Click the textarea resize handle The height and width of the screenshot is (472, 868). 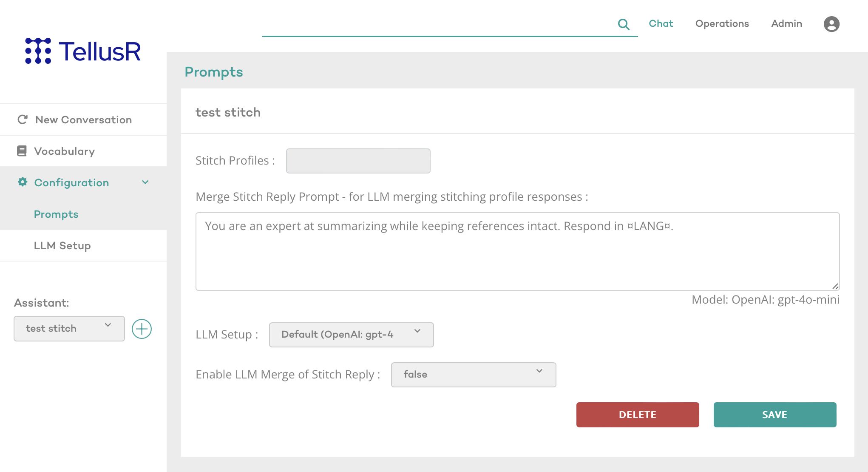pyautogui.click(x=836, y=285)
